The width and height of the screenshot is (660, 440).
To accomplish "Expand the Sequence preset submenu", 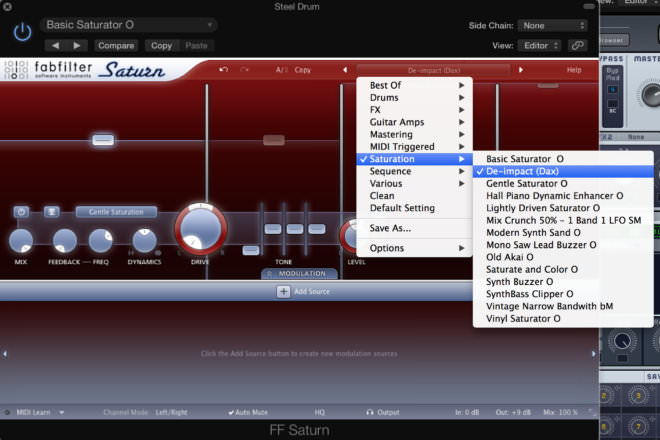I will pyautogui.click(x=415, y=171).
